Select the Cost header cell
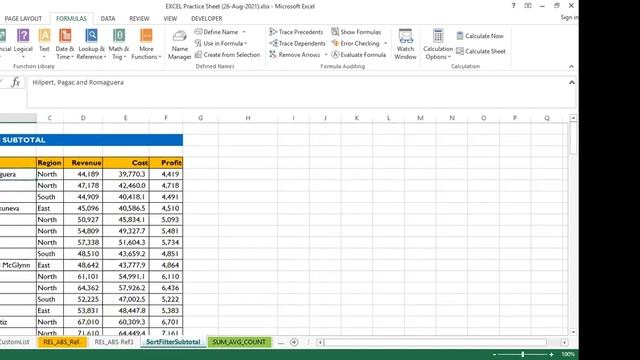Screen dimensions: 640x360 pyautogui.click(x=126, y=163)
